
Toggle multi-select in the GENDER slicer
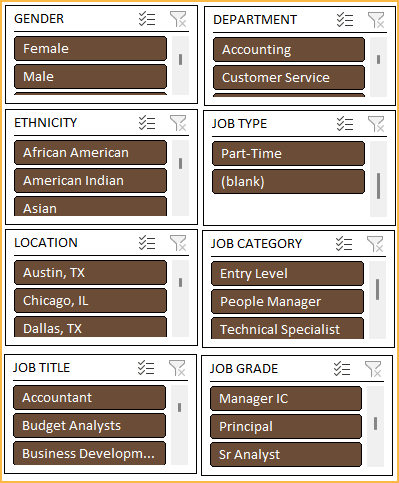[147, 19]
